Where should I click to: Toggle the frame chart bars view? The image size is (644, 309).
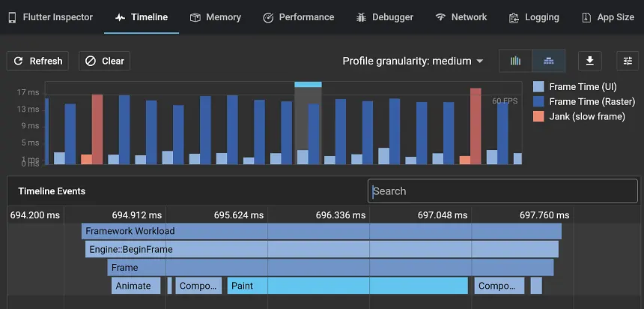pyautogui.click(x=515, y=61)
